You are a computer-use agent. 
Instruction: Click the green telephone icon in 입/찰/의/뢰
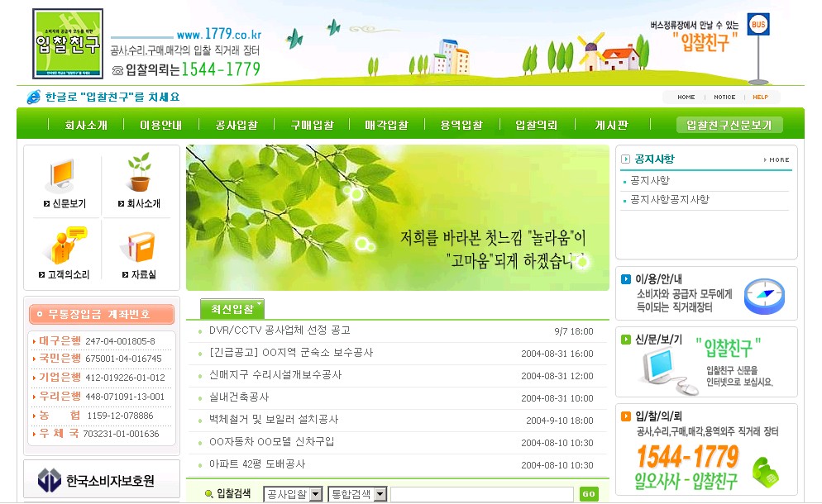tap(766, 472)
